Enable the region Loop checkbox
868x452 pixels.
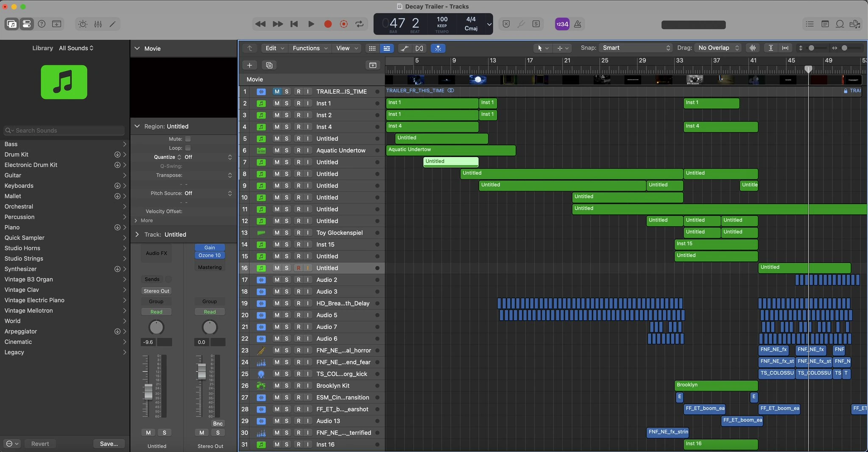[188, 148]
